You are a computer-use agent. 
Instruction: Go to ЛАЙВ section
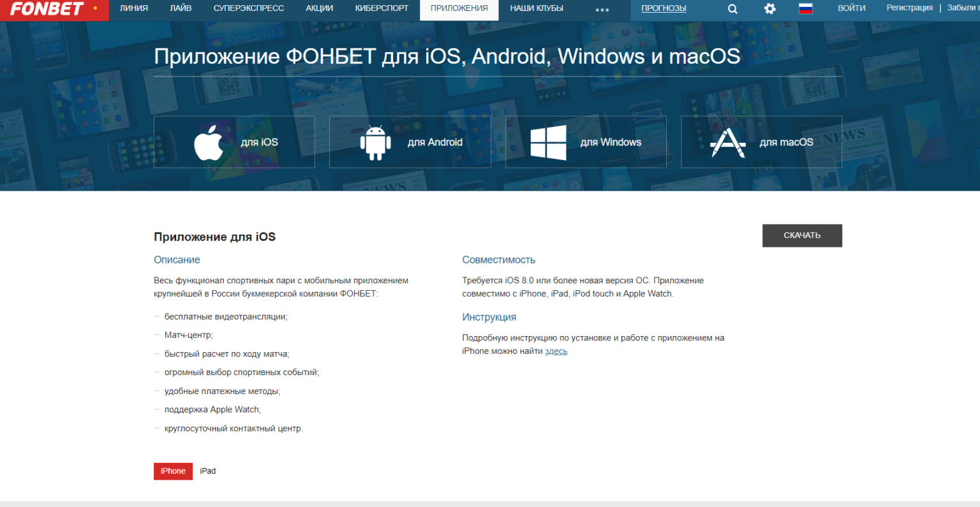181,8
